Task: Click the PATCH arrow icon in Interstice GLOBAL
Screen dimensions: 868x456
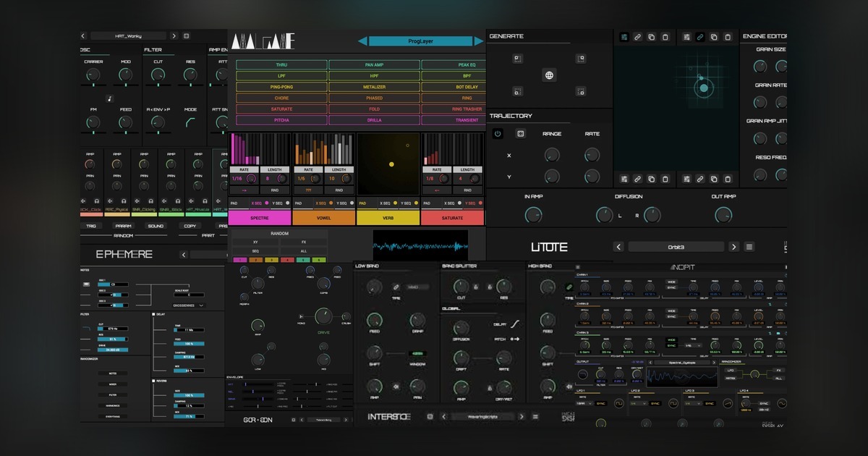Action: coord(516,338)
